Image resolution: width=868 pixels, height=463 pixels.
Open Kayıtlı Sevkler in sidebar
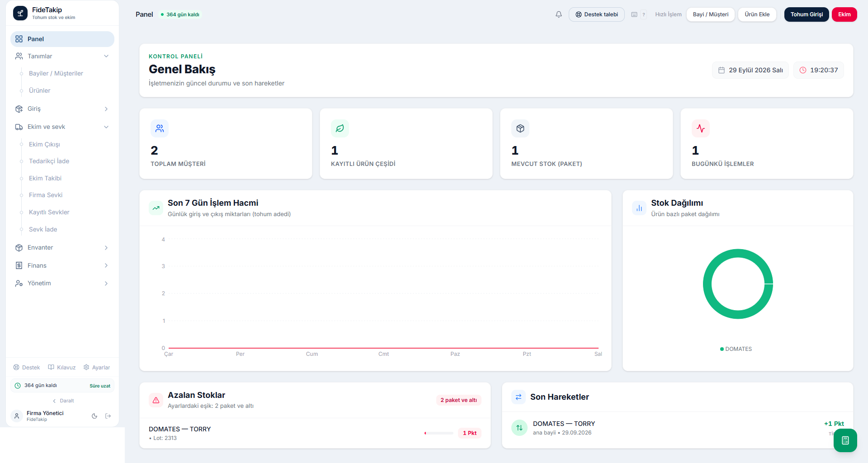pos(49,212)
